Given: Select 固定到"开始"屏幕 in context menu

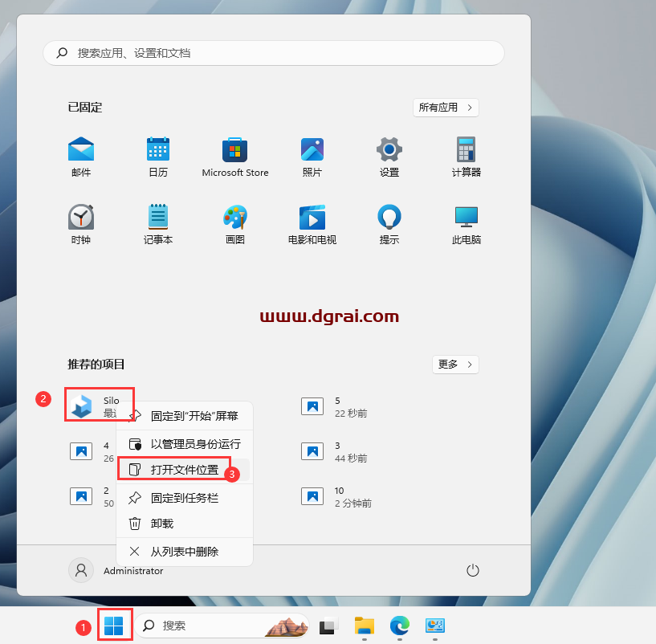Looking at the screenshot, I should 185,416.
